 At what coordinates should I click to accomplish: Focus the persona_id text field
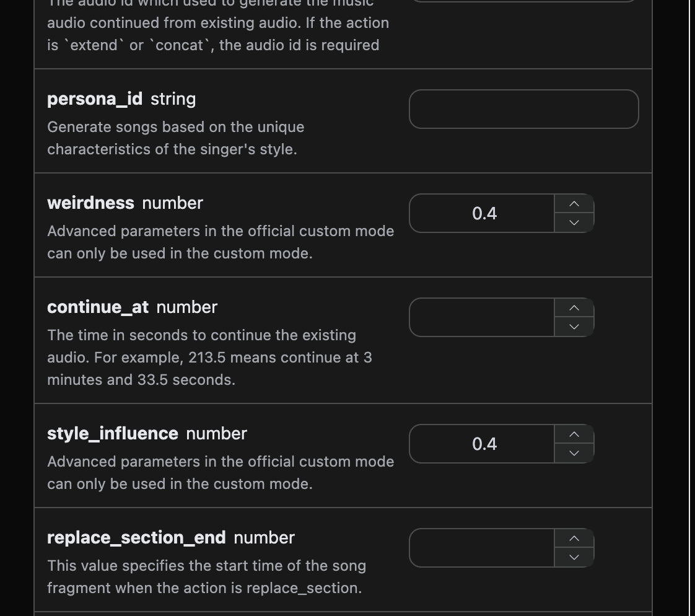pos(523,109)
